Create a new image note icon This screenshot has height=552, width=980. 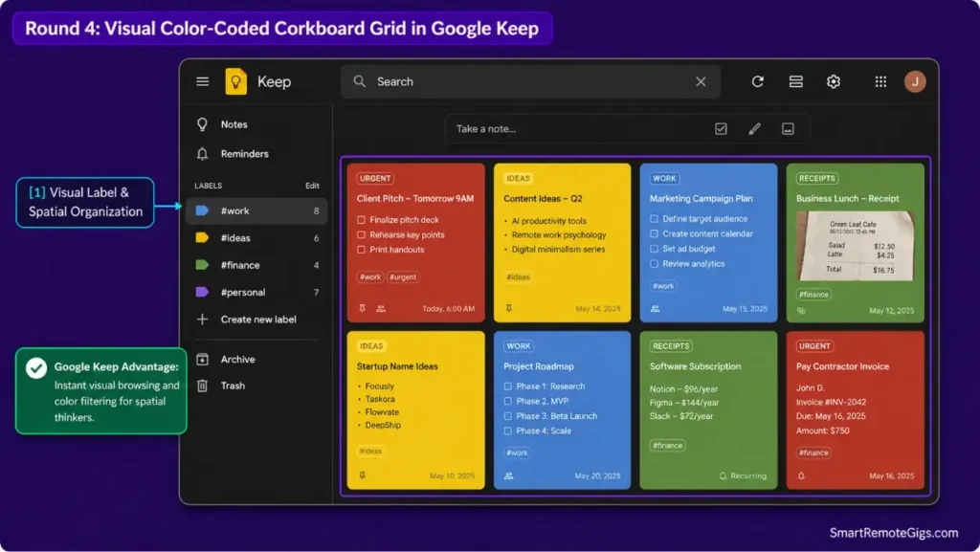point(789,128)
